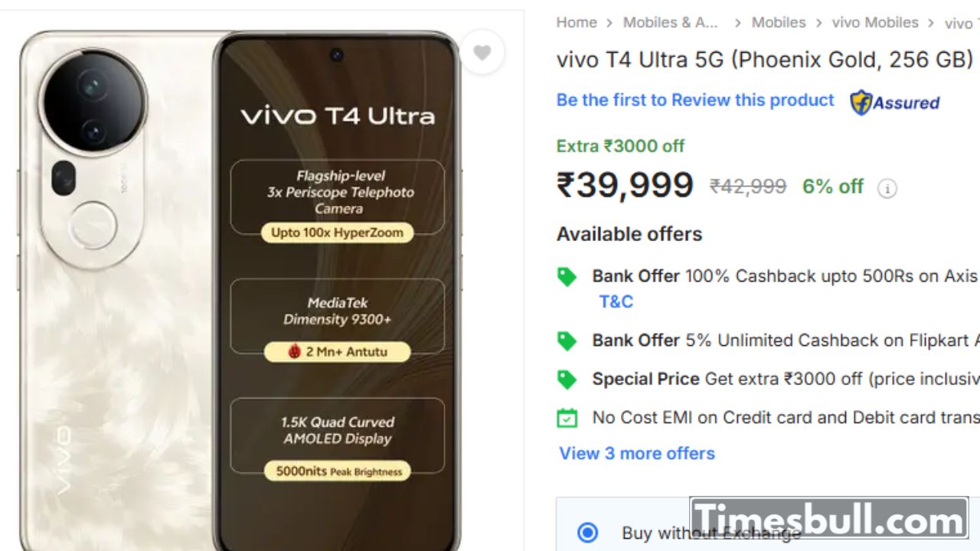Click the green tag beside Special Price

coord(567,379)
